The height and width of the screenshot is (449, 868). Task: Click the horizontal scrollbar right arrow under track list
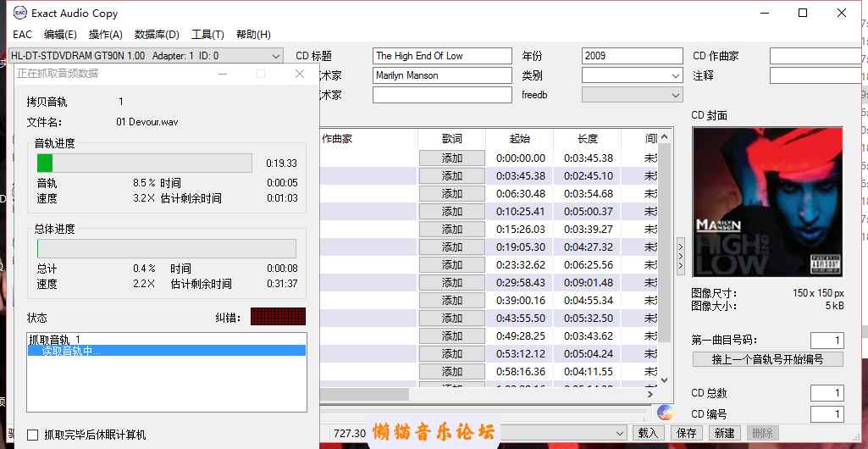650,394
